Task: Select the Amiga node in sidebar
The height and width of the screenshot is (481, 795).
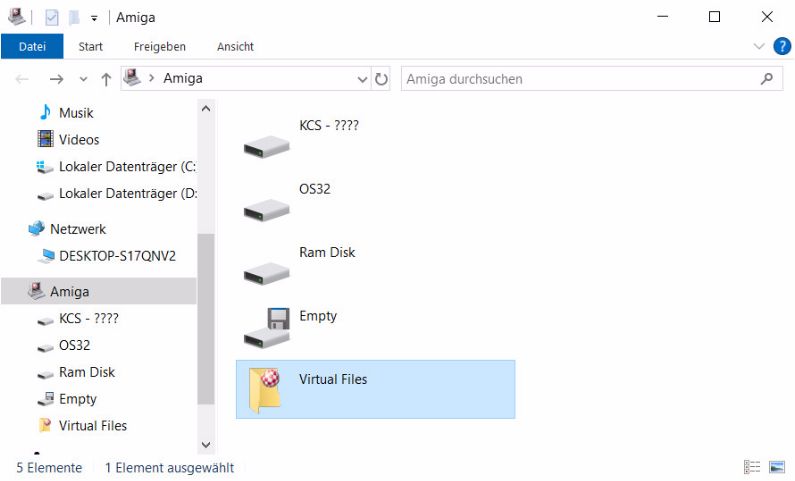Action: coord(99,291)
